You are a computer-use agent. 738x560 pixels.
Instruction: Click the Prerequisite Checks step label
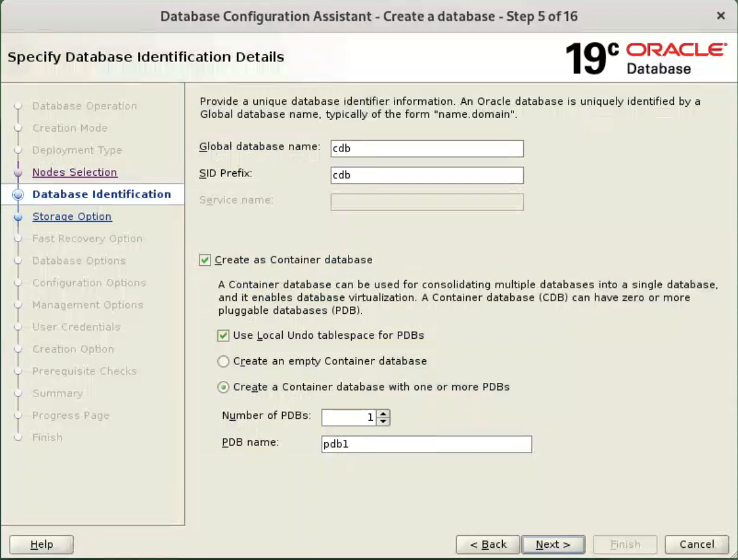click(x=84, y=371)
